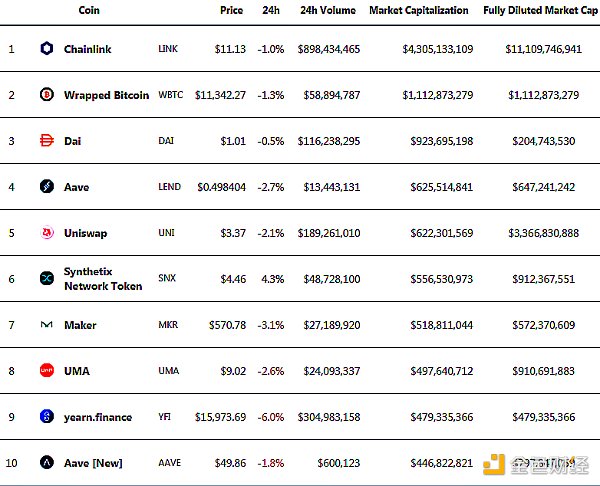Click the Dai coin logo icon
The image size is (600, 486).
[46, 141]
